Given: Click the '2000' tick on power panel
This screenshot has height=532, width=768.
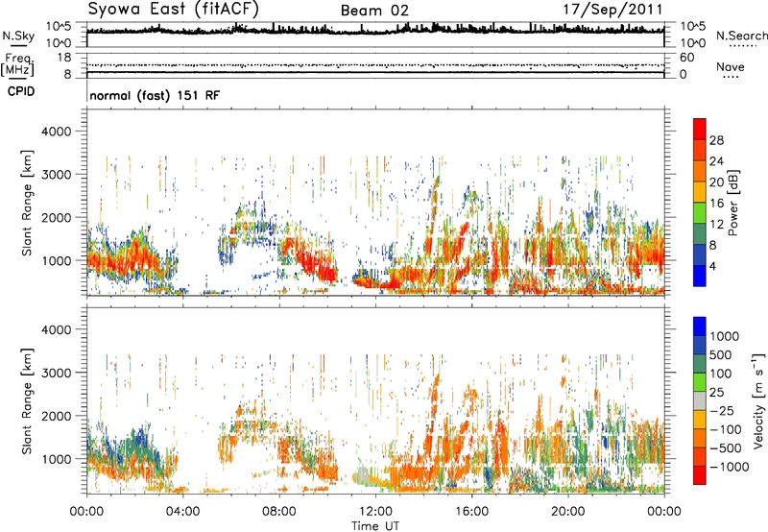Looking at the screenshot, I should (56, 217).
